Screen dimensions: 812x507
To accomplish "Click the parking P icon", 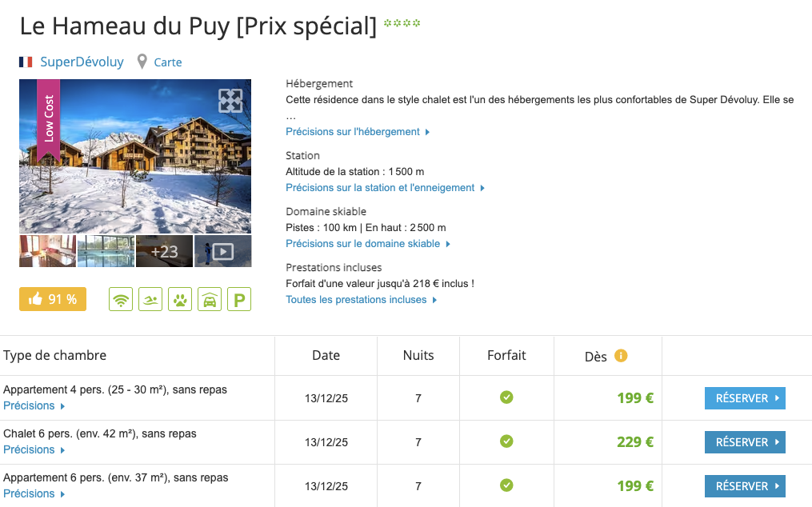I will coord(239,299).
